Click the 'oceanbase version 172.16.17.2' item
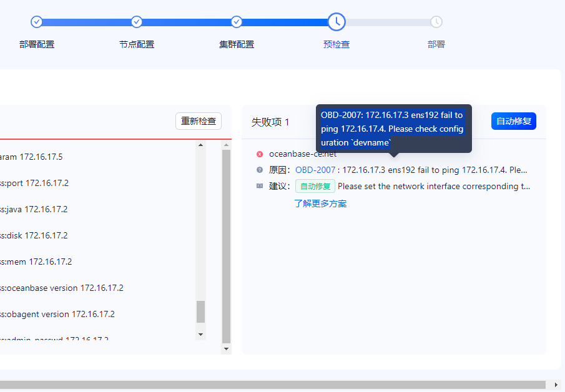 (62, 288)
